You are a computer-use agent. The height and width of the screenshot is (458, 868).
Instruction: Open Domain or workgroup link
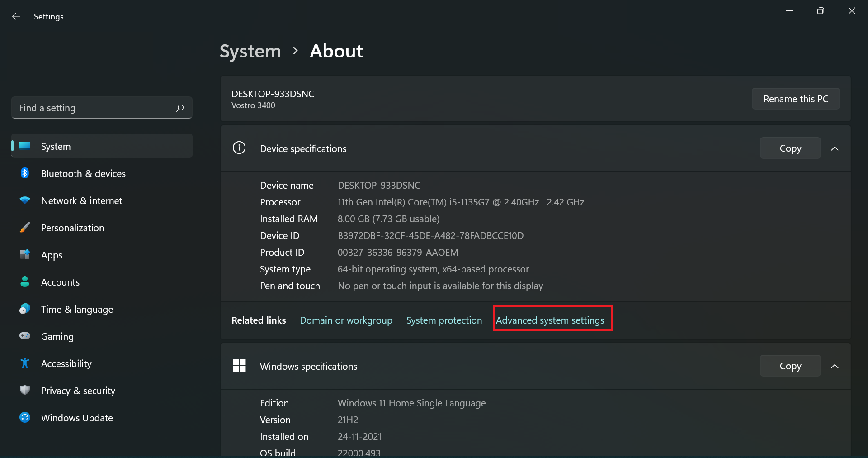point(346,320)
